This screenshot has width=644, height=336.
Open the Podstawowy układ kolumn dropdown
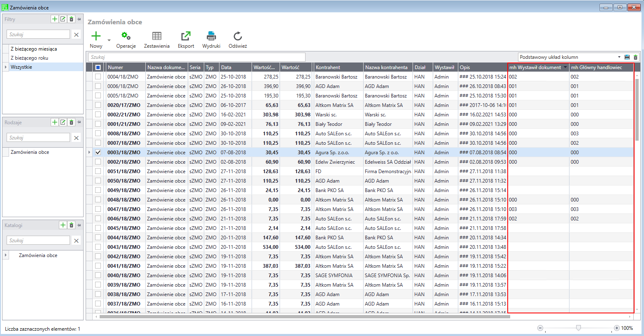[x=619, y=57]
